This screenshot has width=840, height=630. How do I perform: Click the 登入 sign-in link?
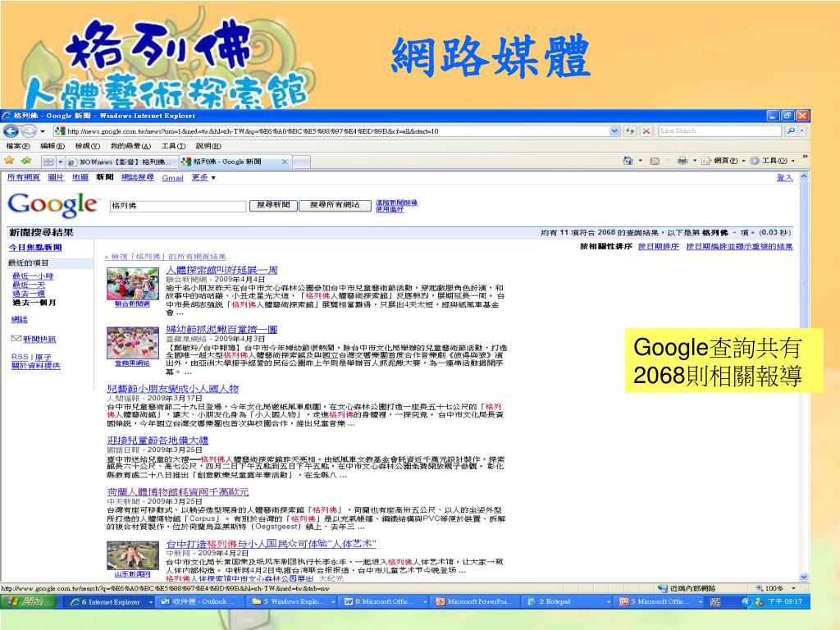[784, 177]
